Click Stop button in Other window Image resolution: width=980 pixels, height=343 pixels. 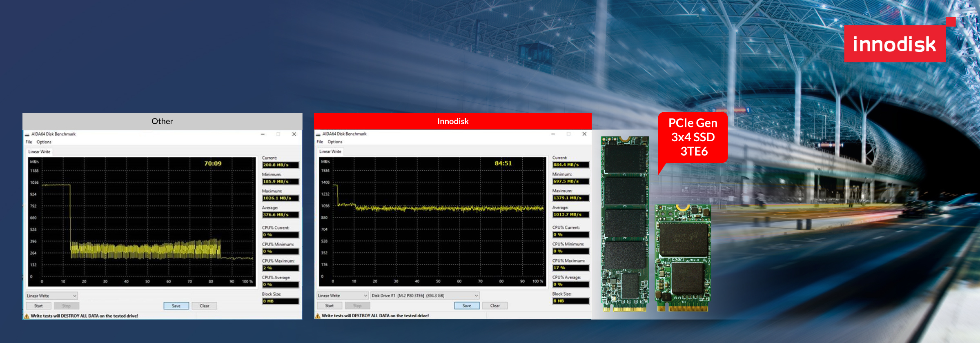66,306
